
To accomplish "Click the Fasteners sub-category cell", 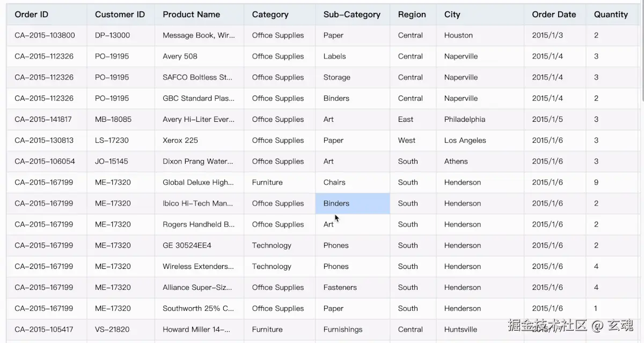I will 340,288.
